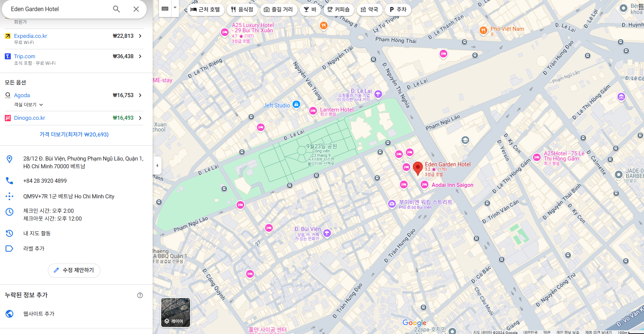Click the 내 지도 활동 text
Screen dimensions: 644x334
click(37, 233)
